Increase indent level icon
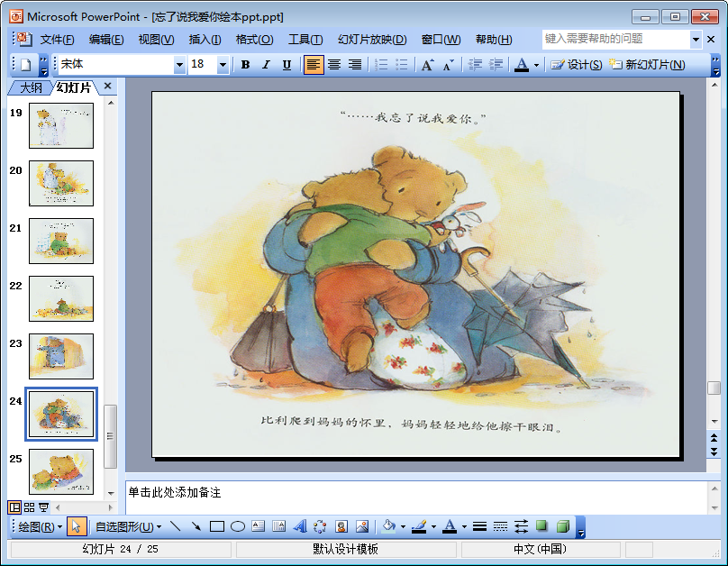The width and height of the screenshot is (728, 566). (496, 65)
